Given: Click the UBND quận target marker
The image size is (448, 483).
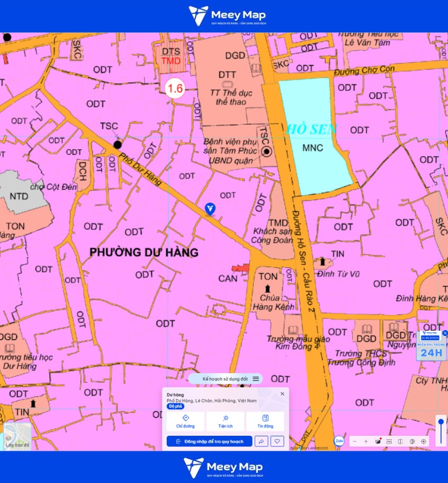Looking at the screenshot, I should point(266,152).
